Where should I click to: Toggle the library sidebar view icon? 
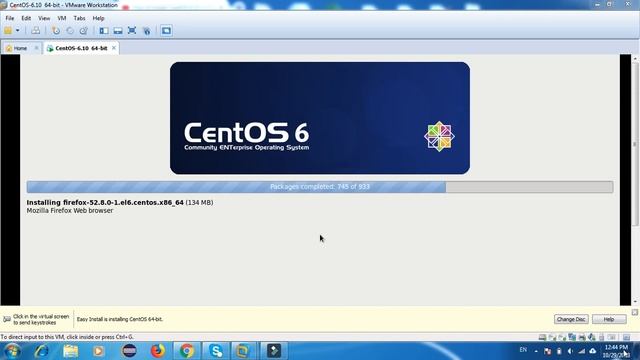[x=104, y=31]
